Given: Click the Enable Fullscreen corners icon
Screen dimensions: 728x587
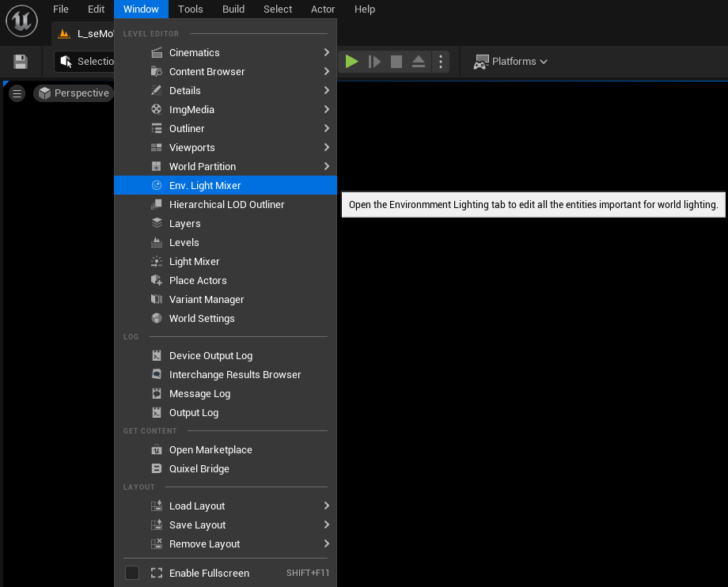Looking at the screenshot, I should coord(157,574).
